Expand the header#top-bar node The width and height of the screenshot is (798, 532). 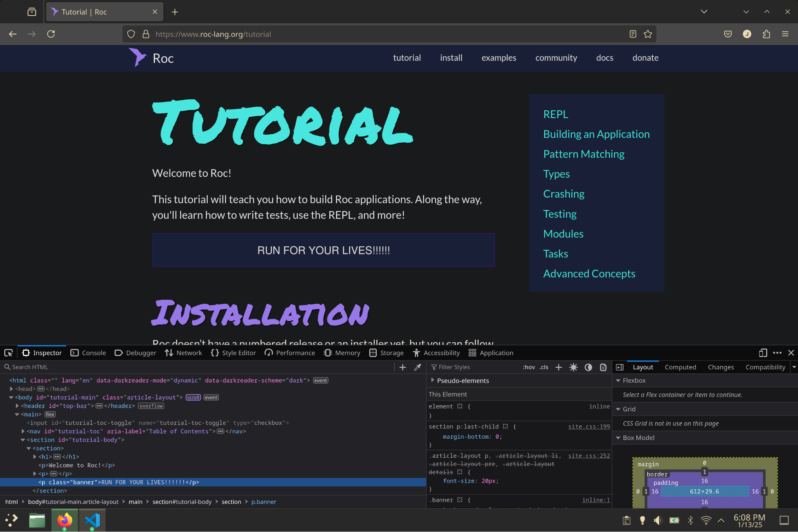pyautogui.click(x=17, y=406)
